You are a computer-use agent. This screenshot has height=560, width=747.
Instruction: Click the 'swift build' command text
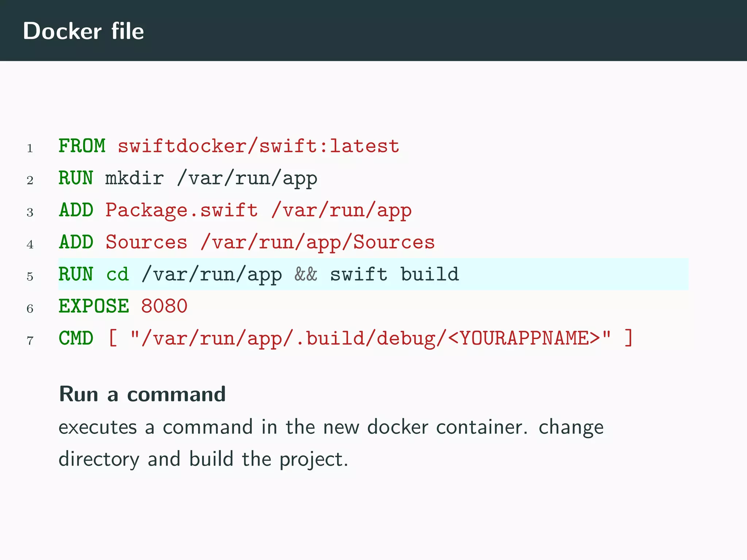tap(394, 274)
